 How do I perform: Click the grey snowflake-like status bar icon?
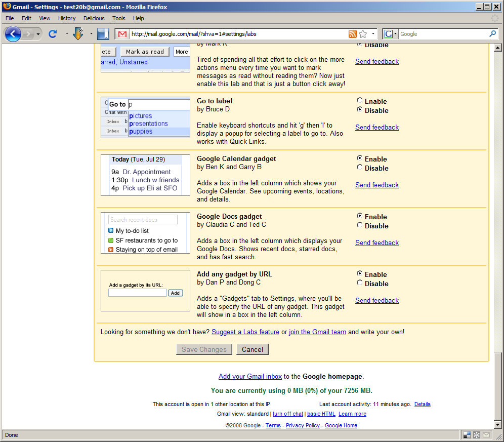point(477,435)
